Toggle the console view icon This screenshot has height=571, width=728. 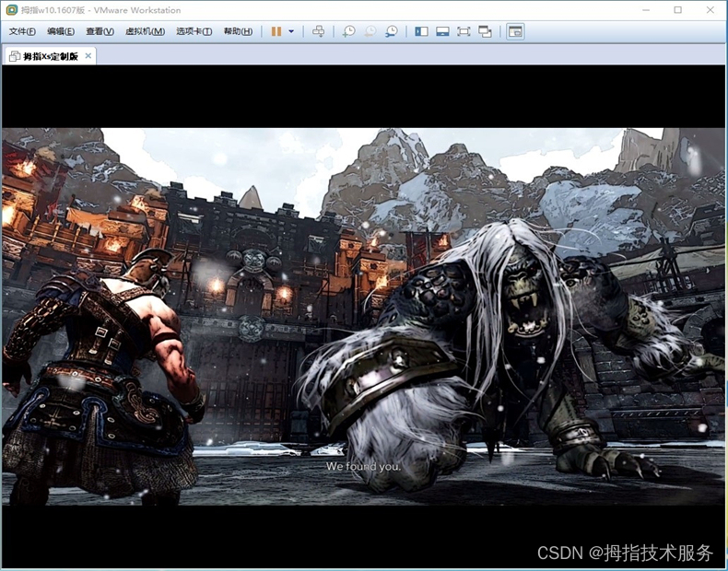click(x=515, y=31)
